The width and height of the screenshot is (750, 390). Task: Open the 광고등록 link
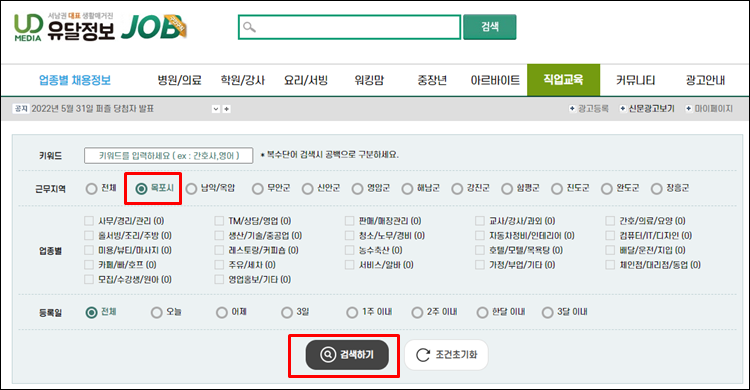589,109
